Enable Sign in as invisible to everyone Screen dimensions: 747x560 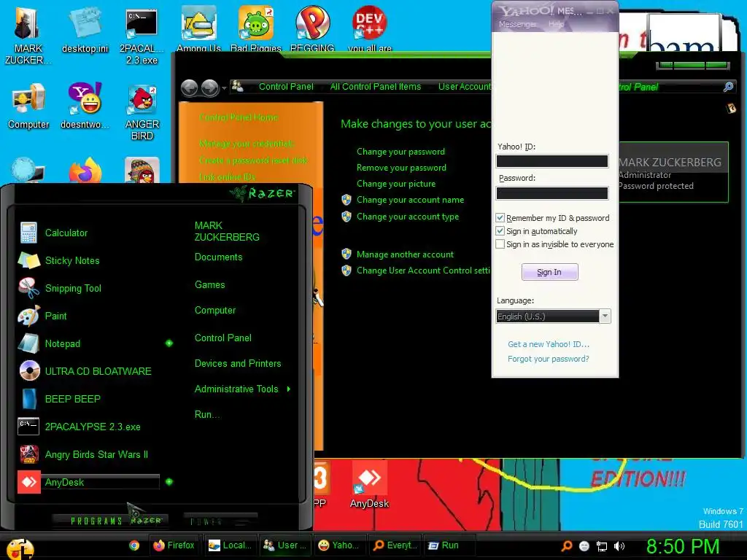click(500, 244)
